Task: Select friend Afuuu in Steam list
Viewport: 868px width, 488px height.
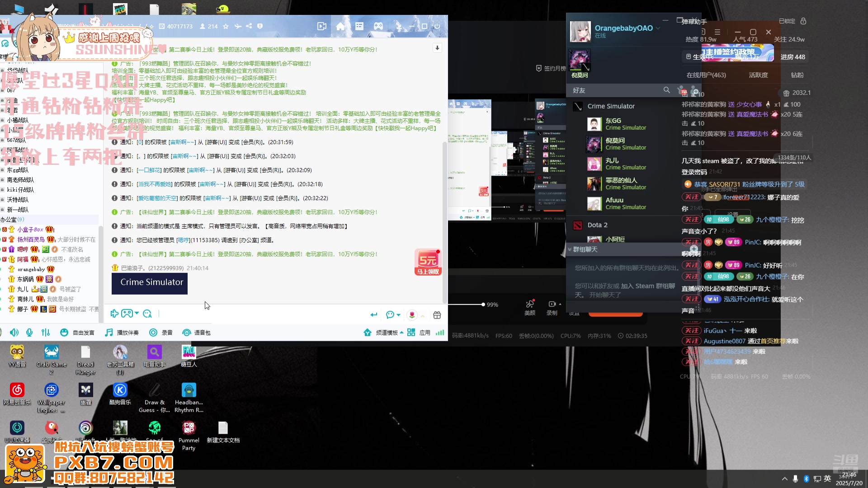Action: (x=626, y=203)
